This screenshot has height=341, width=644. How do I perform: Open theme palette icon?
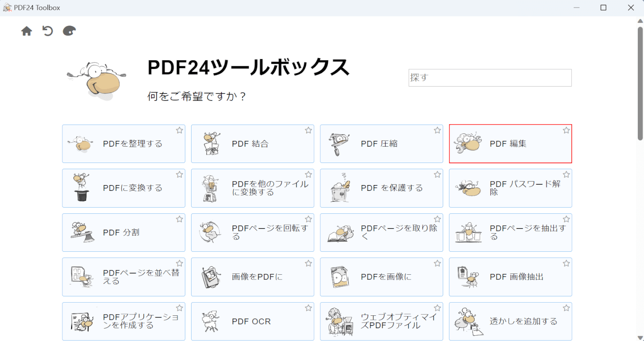click(x=69, y=31)
